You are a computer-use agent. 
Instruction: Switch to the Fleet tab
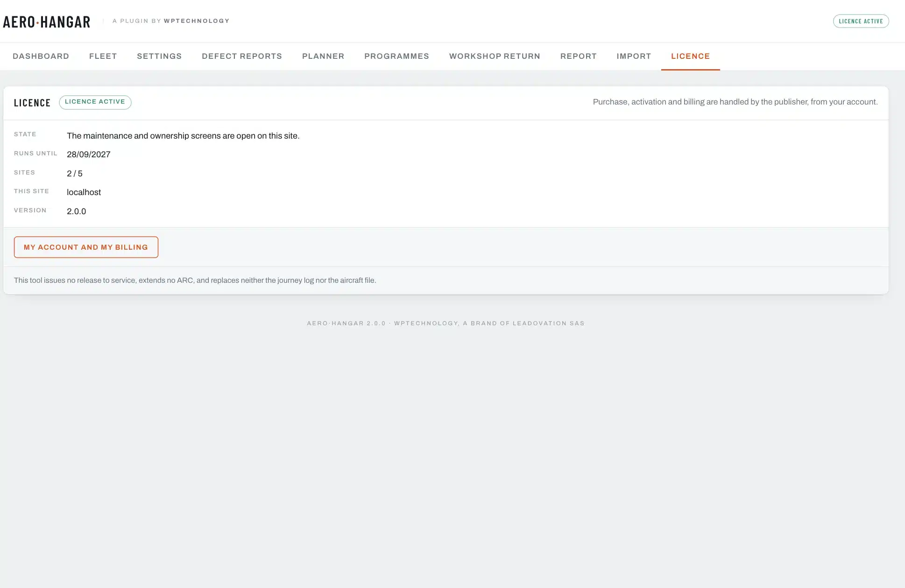click(103, 56)
